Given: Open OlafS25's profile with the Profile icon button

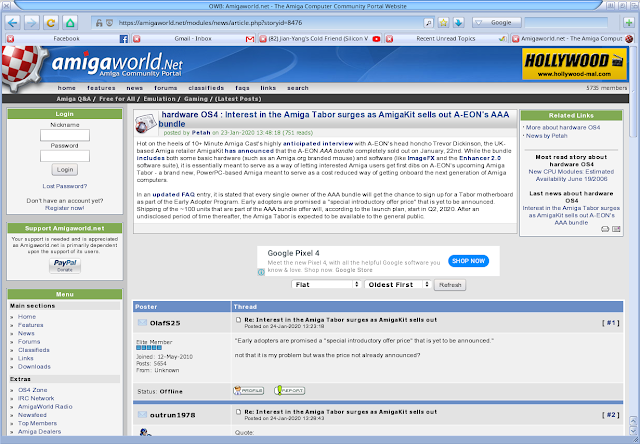Looking at the screenshot, I should pyautogui.click(x=248, y=391).
